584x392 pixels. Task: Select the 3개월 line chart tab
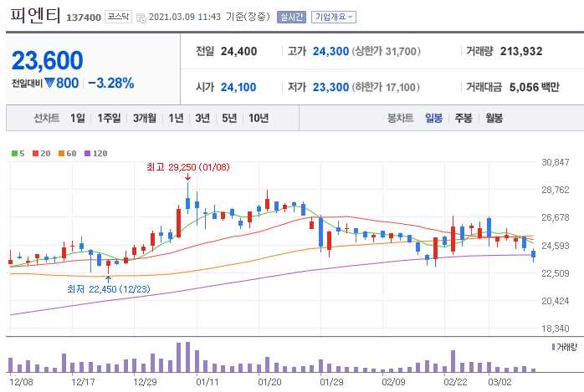click(x=145, y=119)
